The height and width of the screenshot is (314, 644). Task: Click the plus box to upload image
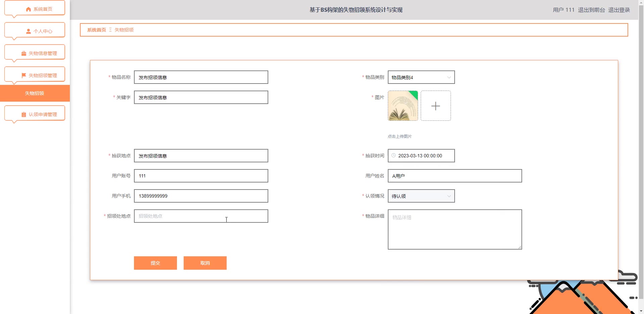(x=436, y=106)
